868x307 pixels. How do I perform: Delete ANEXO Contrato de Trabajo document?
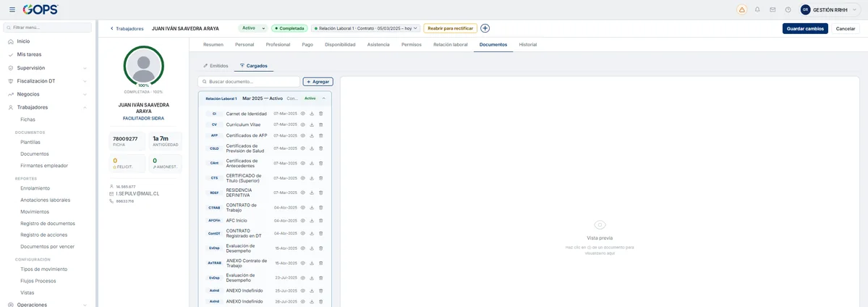coord(321,263)
